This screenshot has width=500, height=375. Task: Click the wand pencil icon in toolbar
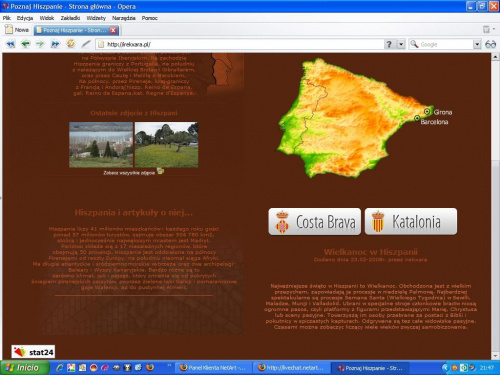point(86,44)
